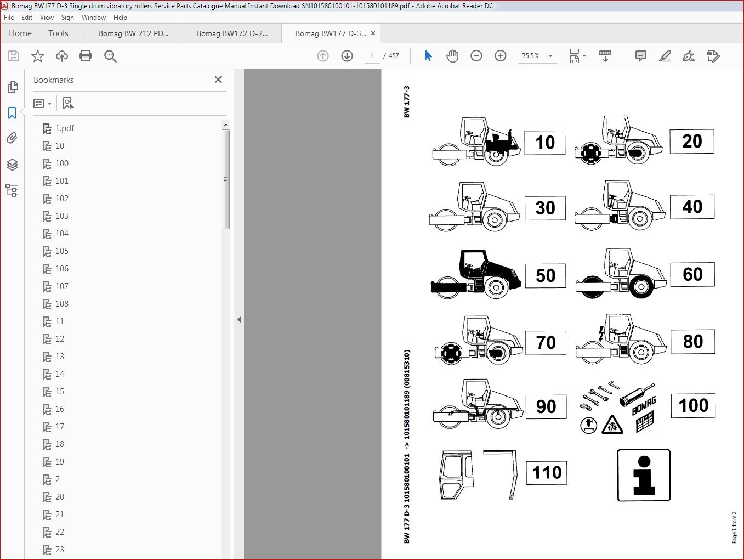Click the page number input field

(x=372, y=56)
